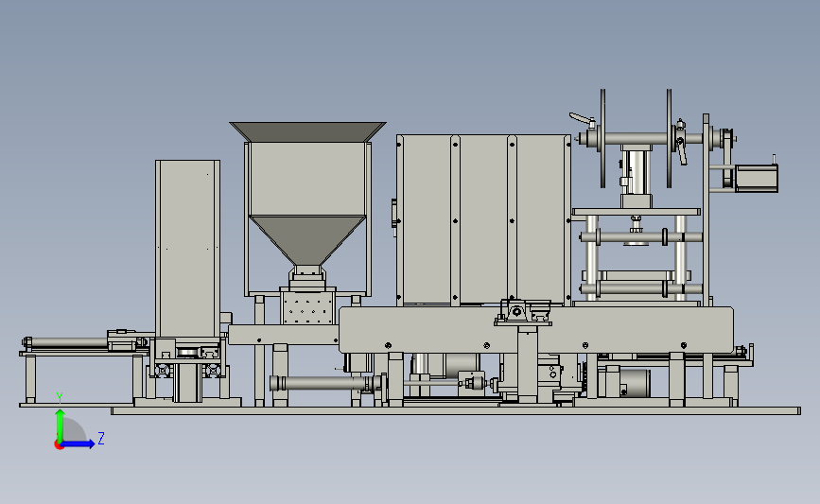Select the tall narrow cabinet on the left
The height and width of the screenshot is (504, 820).
tap(188, 249)
